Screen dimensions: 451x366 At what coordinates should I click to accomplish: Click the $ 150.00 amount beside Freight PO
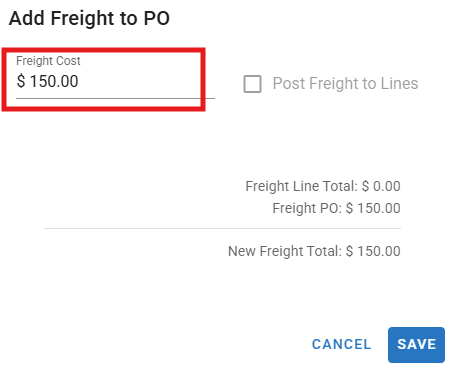coord(373,208)
